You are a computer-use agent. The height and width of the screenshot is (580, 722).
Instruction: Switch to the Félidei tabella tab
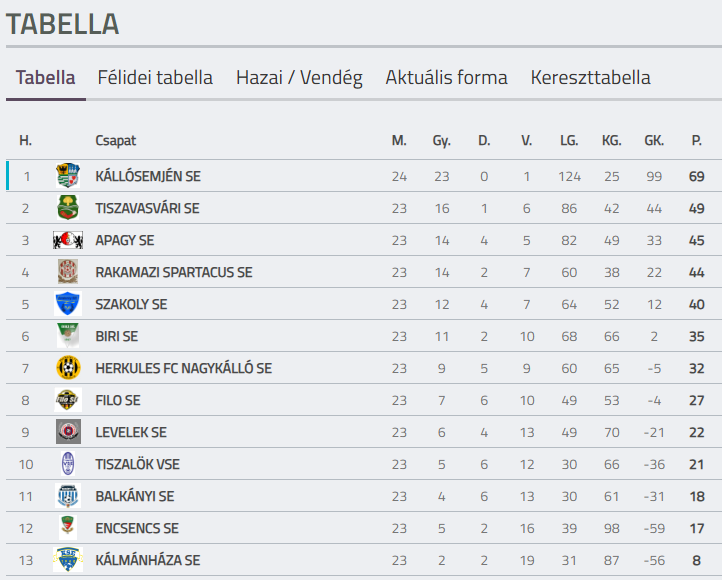(x=155, y=77)
